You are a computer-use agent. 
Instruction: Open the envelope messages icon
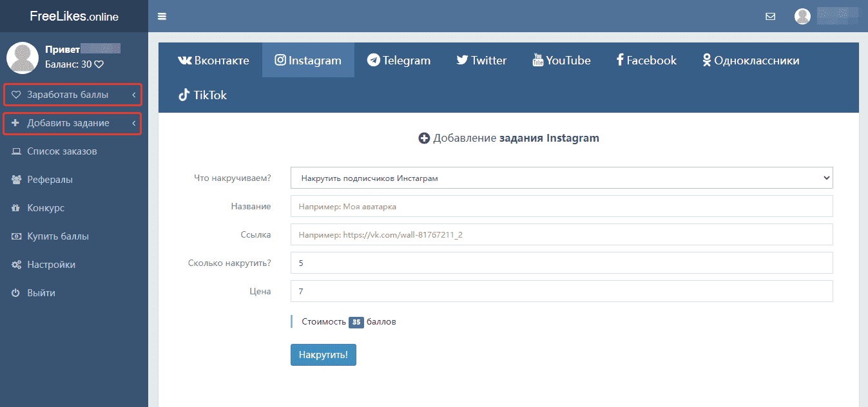click(770, 17)
